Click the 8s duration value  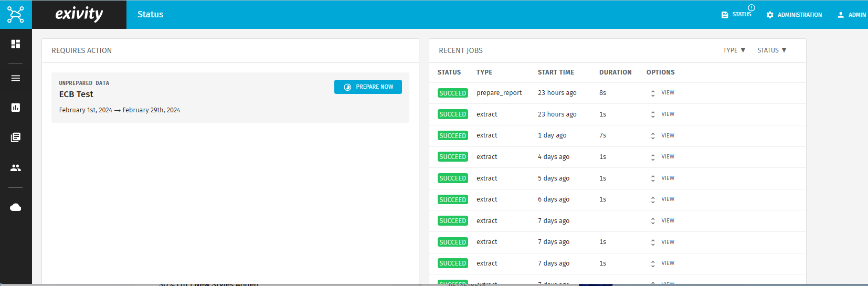click(x=602, y=93)
